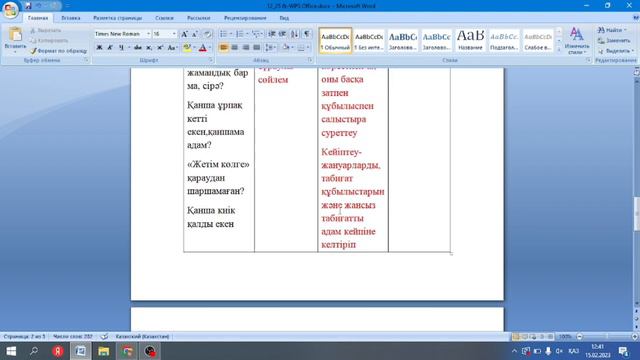Clear formatting eraser icon
The height and width of the screenshot is (360, 640).
(x=207, y=34)
